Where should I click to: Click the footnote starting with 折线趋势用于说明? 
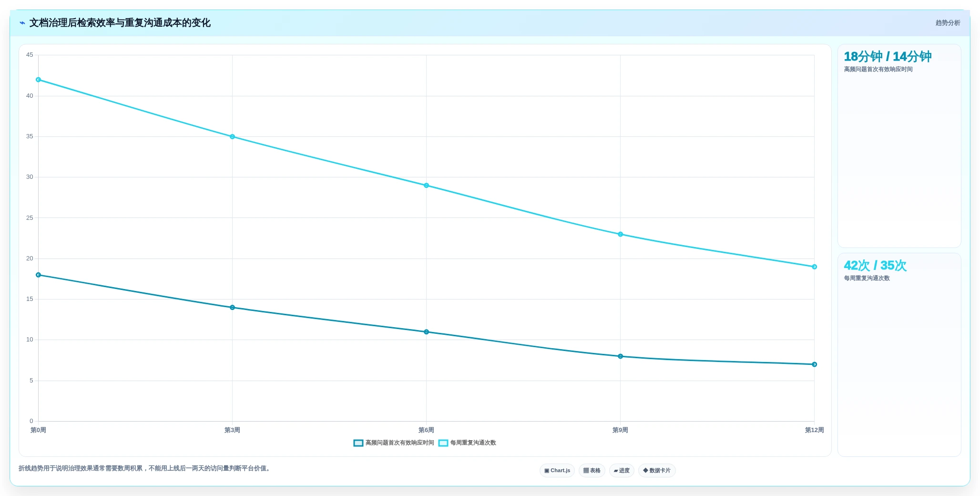[x=145, y=468]
